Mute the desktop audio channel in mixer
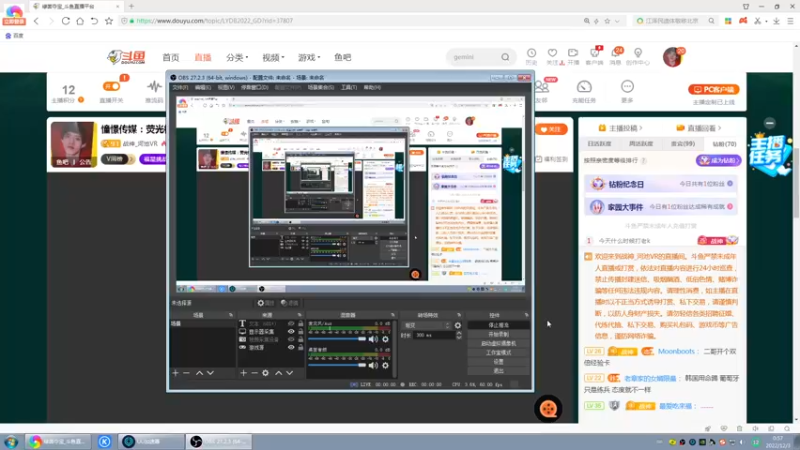This screenshot has width=800, height=450. (x=373, y=365)
